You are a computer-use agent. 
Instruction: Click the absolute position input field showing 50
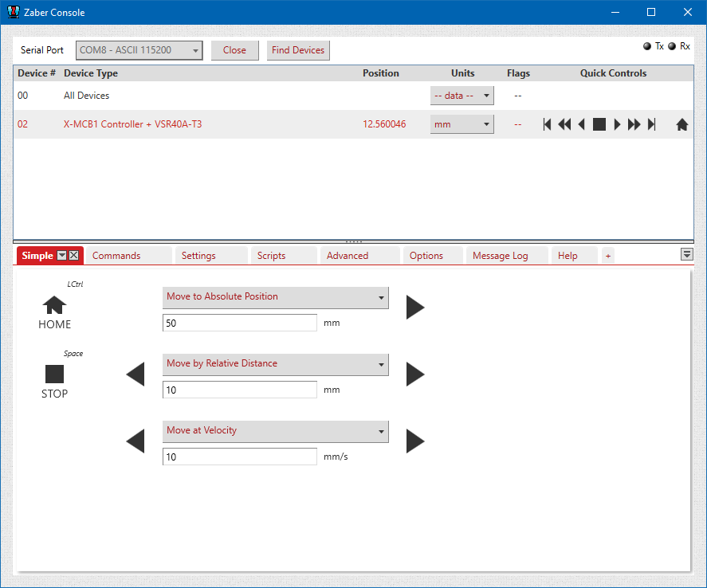(239, 323)
